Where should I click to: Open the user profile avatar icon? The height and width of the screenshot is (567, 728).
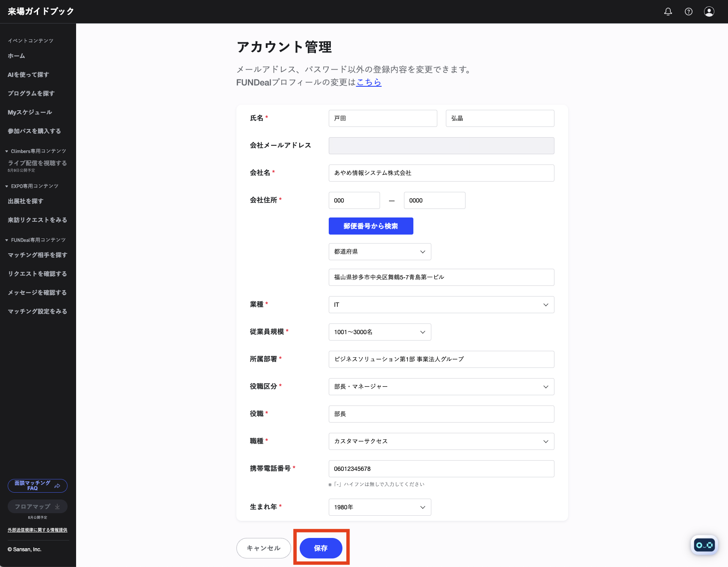pyautogui.click(x=709, y=12)
